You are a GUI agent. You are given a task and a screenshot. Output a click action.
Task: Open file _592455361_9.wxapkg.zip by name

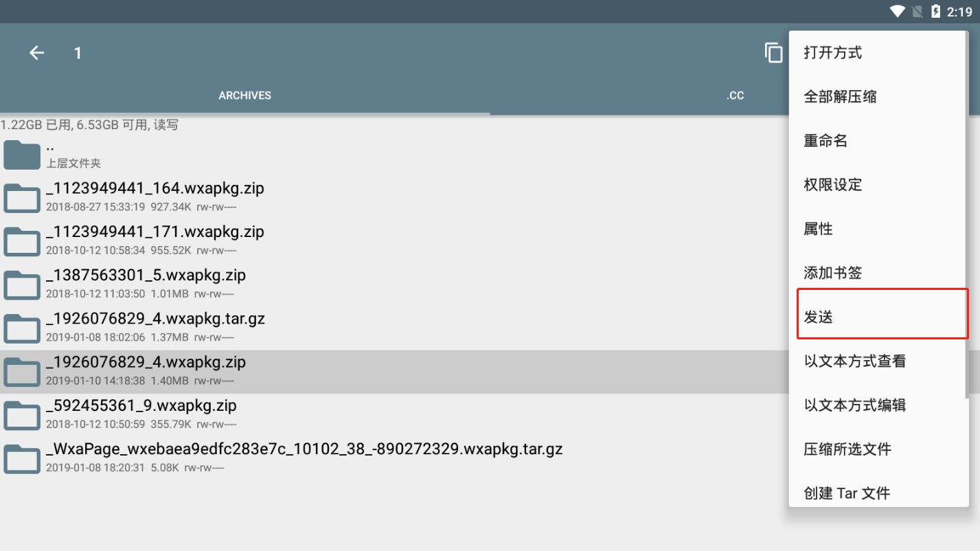[x=141, y=405]
